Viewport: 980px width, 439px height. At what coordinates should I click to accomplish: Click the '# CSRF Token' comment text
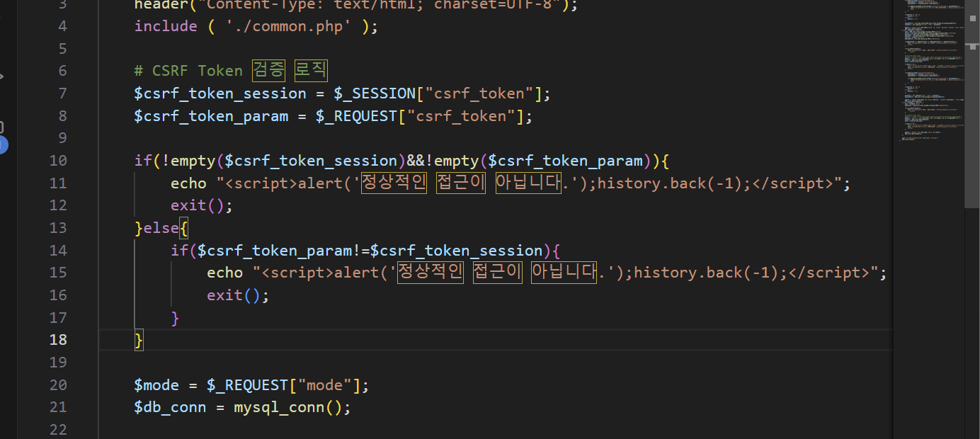point(188,71)
